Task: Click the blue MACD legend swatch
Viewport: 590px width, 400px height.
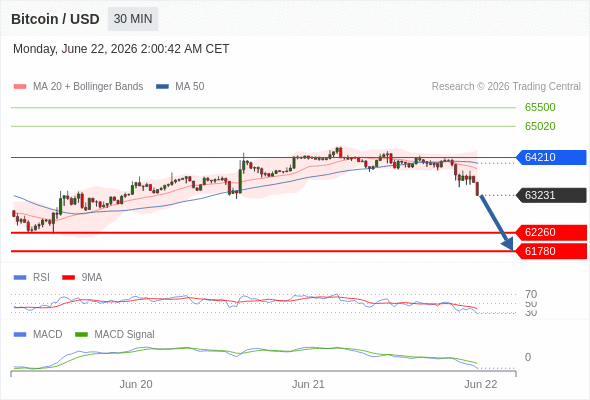Action: 20,335
